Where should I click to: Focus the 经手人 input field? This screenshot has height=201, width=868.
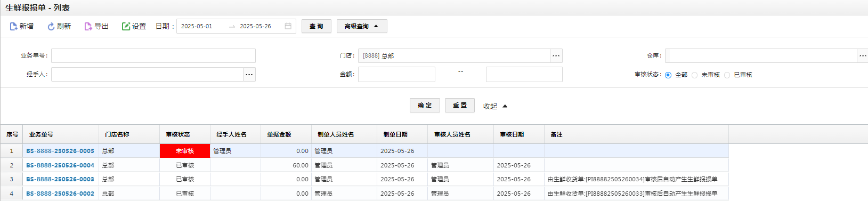[x=148, y=75]
